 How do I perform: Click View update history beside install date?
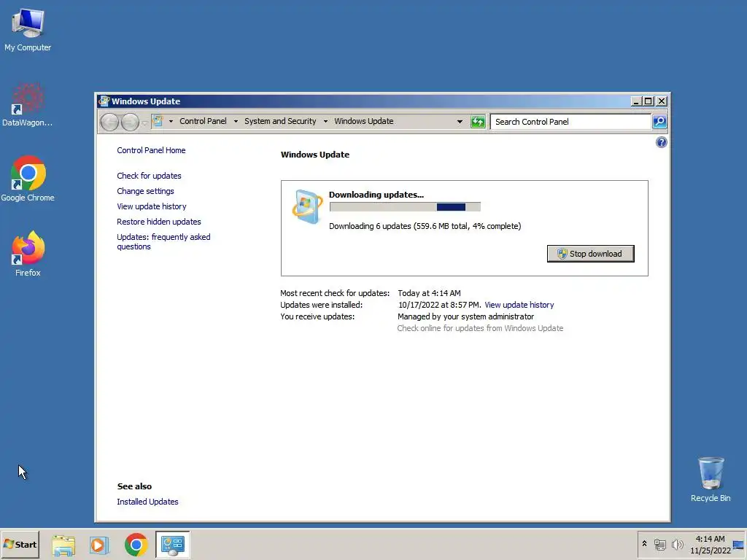click(x=519, y=305)
